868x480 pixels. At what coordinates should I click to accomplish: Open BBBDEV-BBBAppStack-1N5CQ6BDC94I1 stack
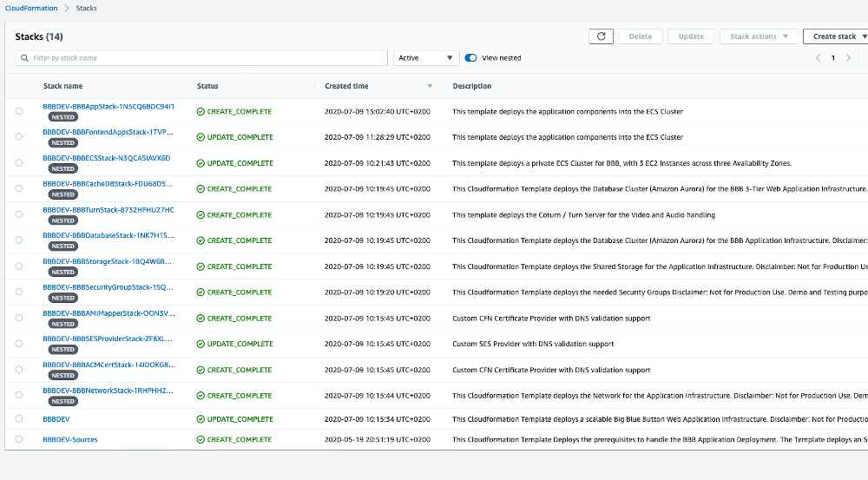(x=108, y=106)
